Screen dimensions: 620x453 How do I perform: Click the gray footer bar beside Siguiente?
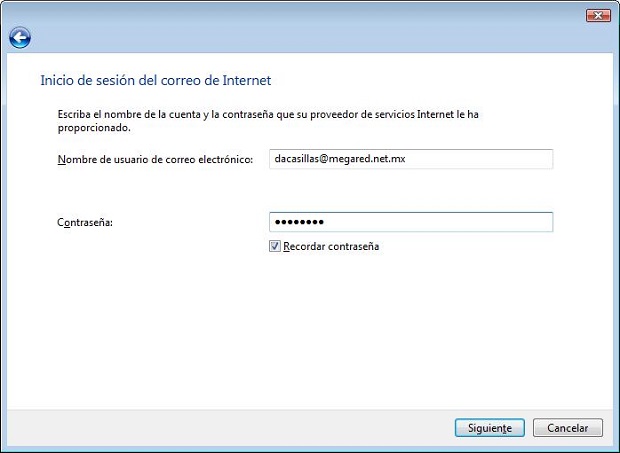[x=229, y=428]
